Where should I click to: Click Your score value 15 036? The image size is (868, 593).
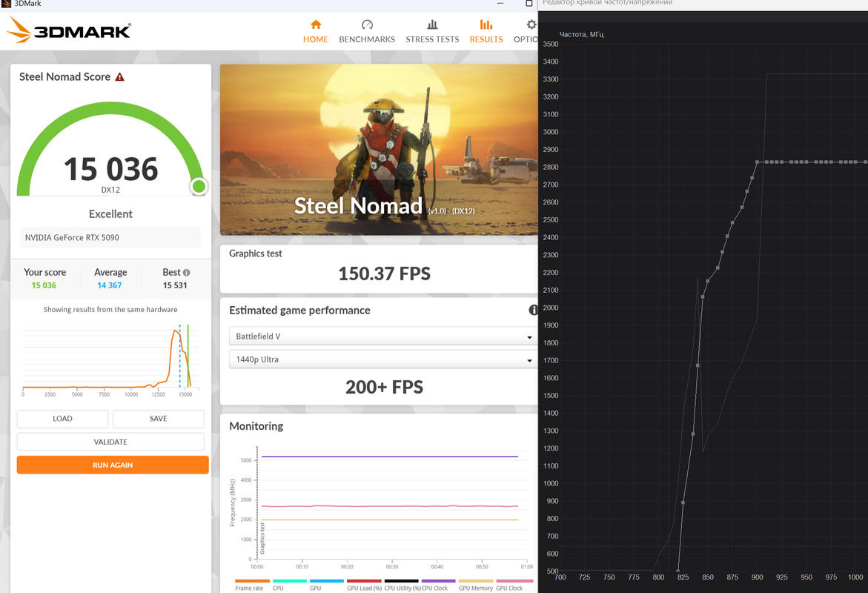44,285
